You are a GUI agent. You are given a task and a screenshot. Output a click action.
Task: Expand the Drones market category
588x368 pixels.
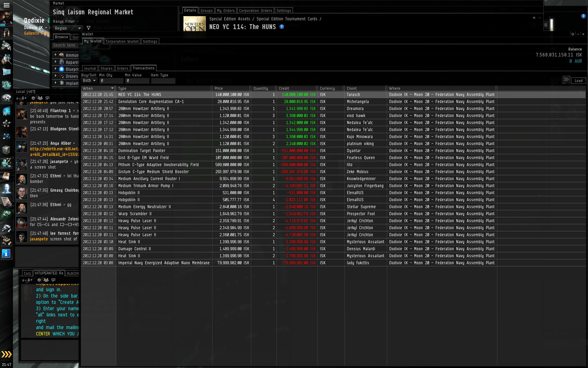pos(56,76)
